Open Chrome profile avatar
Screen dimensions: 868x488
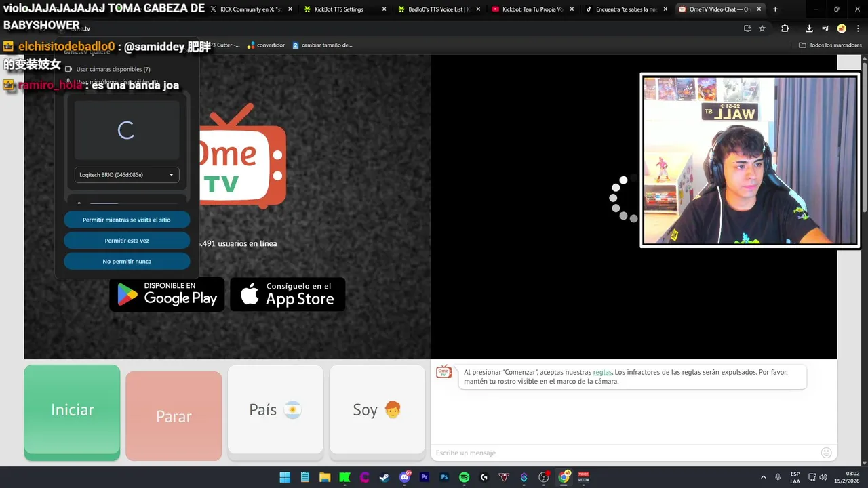tap(842, 28)
